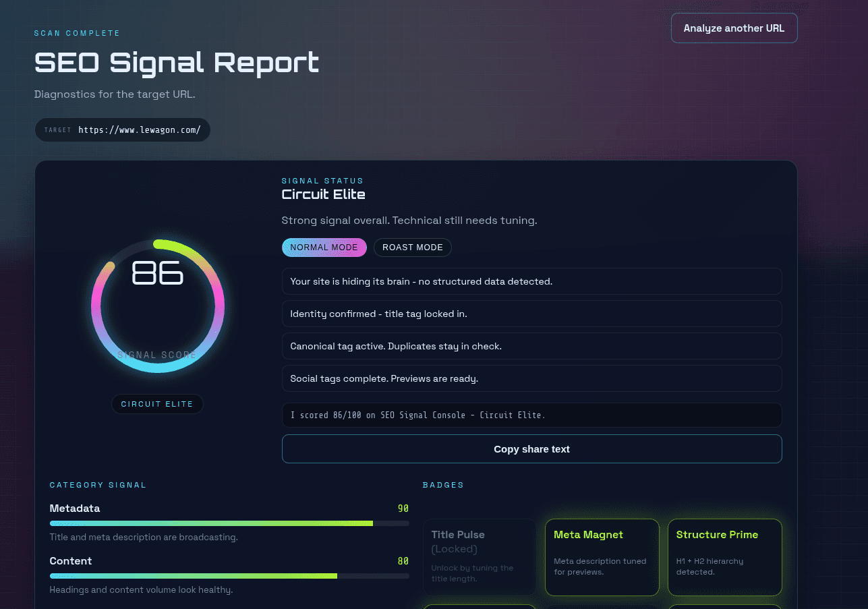This screenshot has height=609, width=868.
Task: Click the Content score value 80
Action: [x=403, y=560]
